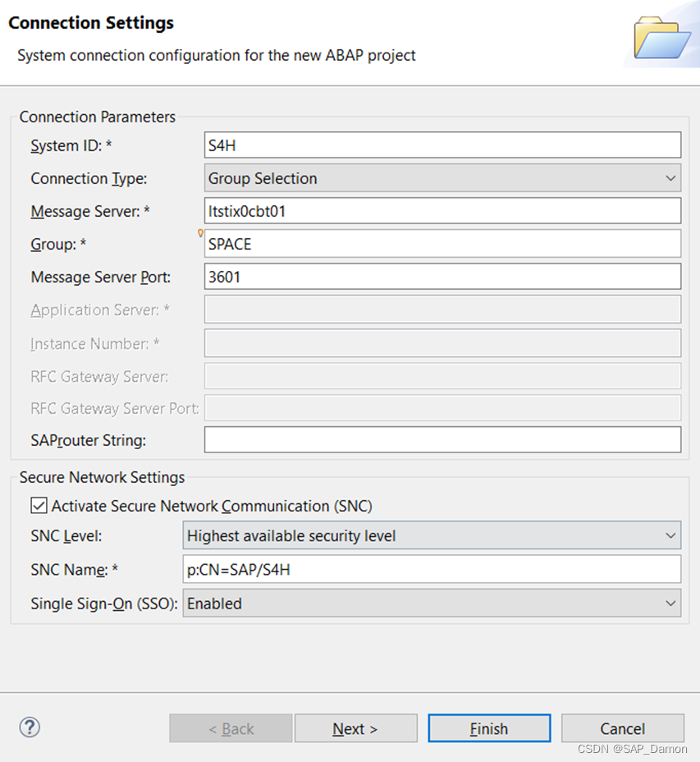The width and height of the screenshot is (700, 762).
Task: Go to the Next wizard page
Action: click(x=355, y=728)
